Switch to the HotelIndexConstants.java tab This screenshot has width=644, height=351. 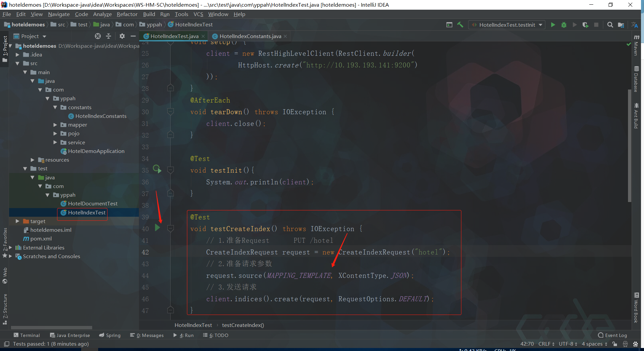pyautogui.click(x=250, y=36)
